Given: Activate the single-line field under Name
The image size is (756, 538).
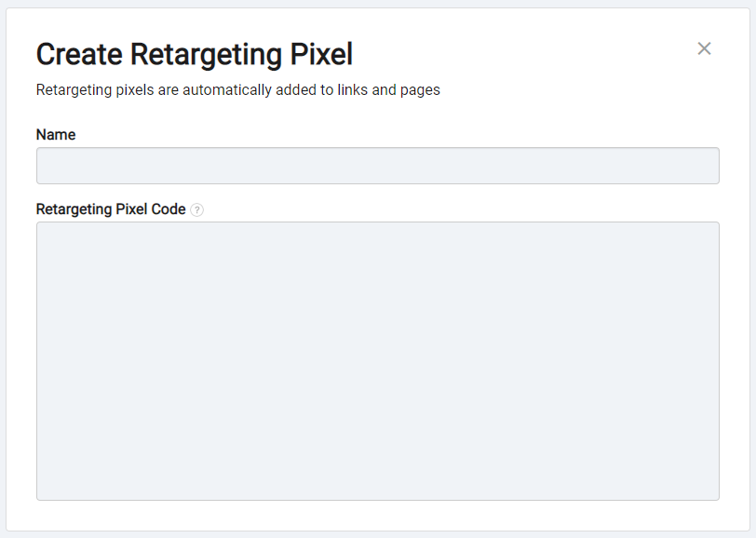Looking at the screenshot, I should (x=378, y=166).
